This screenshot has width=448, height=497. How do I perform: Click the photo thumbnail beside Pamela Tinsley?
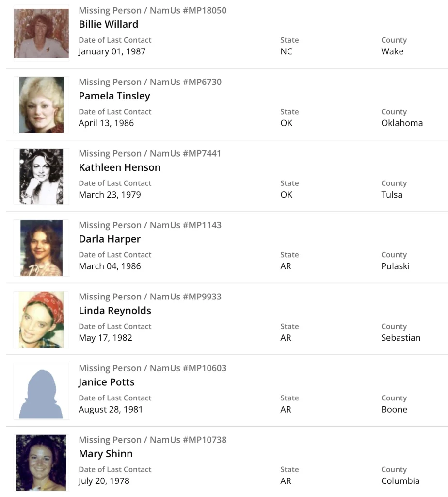coord(41,105)
